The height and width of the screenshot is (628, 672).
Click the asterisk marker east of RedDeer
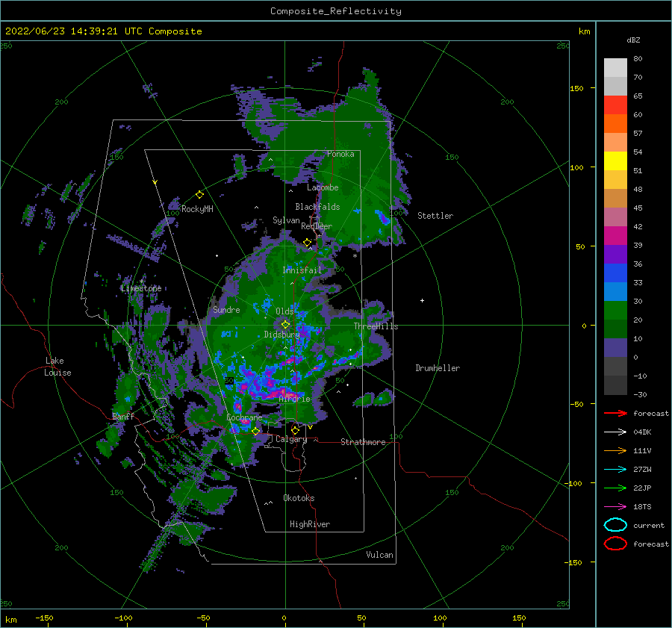point(355,256)
